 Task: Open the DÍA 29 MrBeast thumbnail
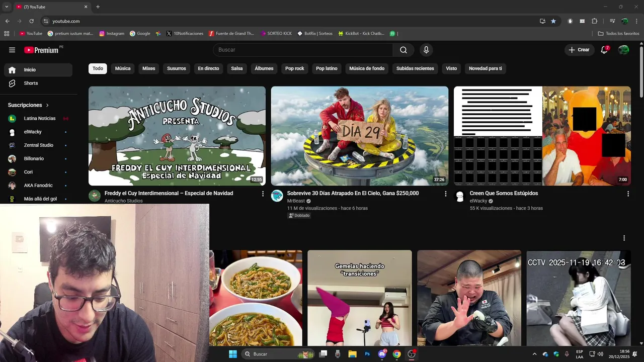[x=360, y=136]
